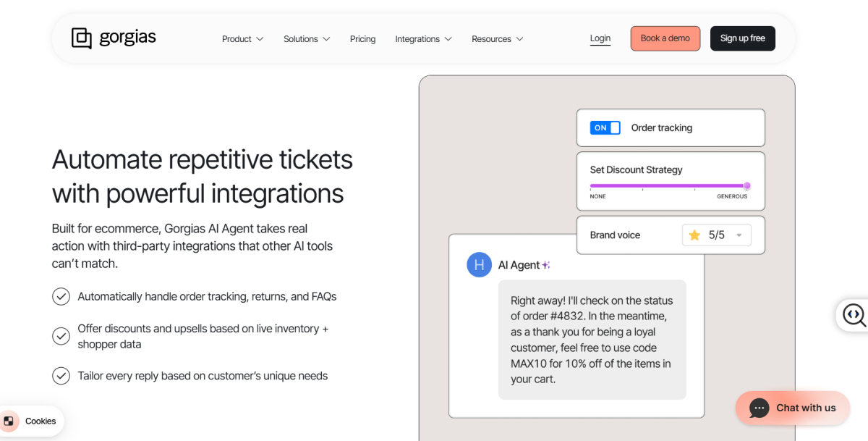Viewport: 868px width, 441px height.
Task: Click the AI Agent name text
Action: 519,265
